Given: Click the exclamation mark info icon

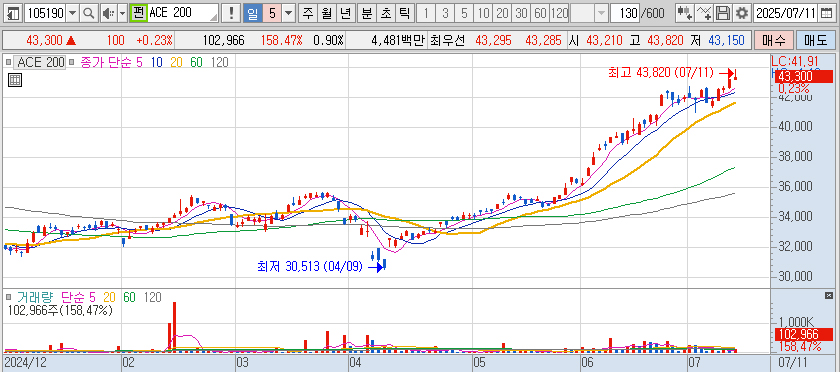Looking at the screenshot, I should [x=231, y=13].
